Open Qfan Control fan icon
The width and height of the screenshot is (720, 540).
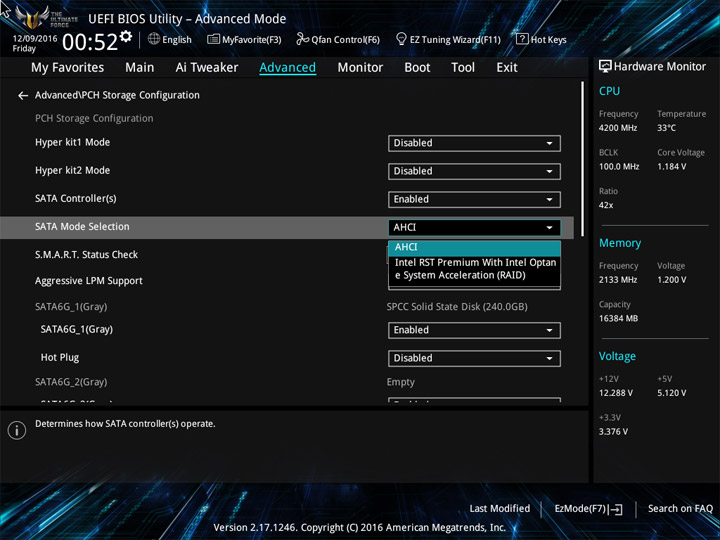click(x=302, y=39)
